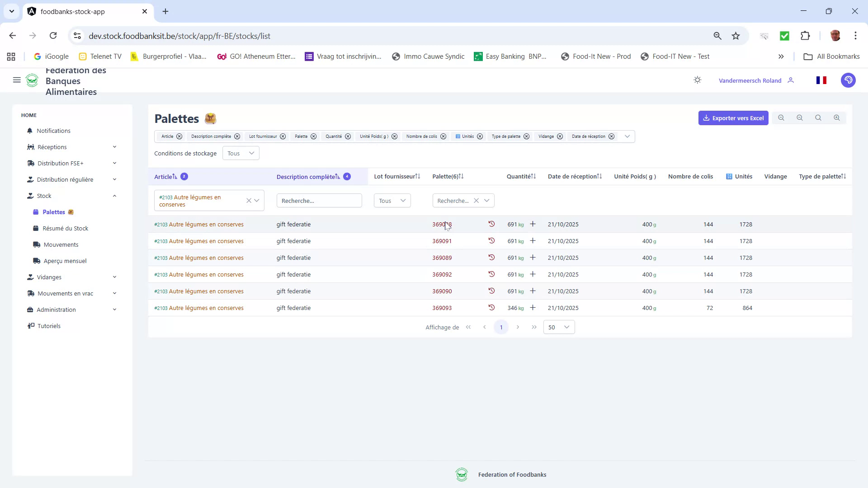Toggle sorting on Quantité column
This screenshot has width=868, height=488.
point(534,176)
